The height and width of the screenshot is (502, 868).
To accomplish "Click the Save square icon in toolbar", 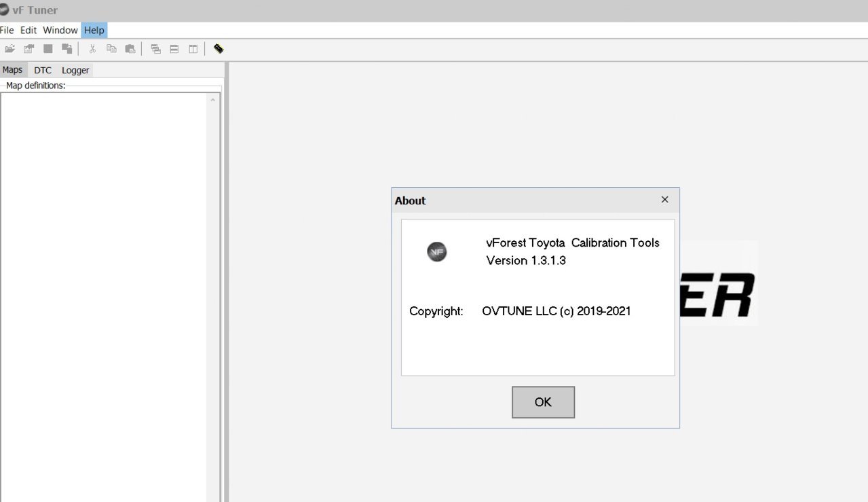I will click(48, 49).
